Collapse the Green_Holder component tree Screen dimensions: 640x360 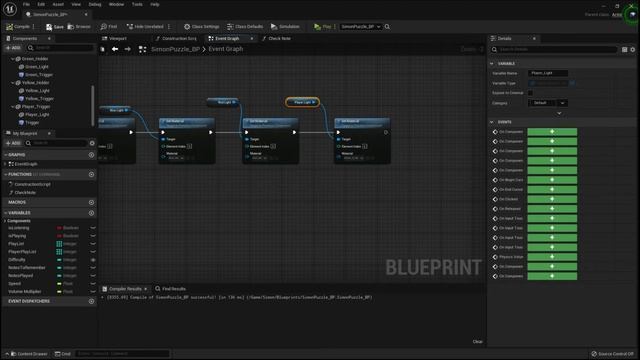point(13,59)
